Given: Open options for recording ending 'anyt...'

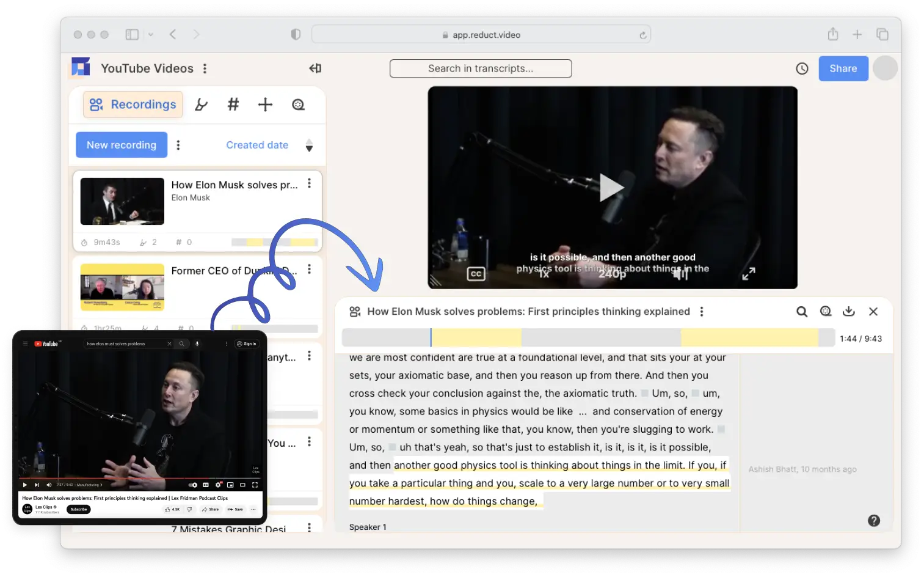Looking at the screenshot, I should (x=309, y=356).
